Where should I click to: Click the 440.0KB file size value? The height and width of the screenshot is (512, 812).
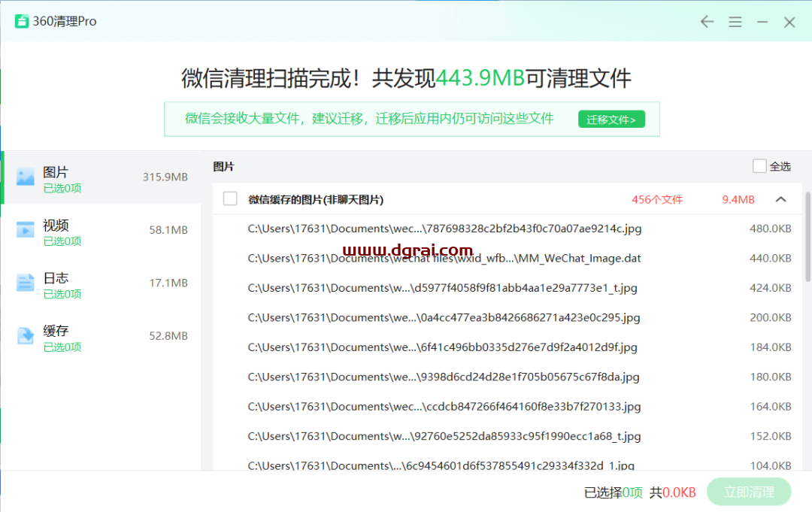pyautogui.click(x=771, y=259)
